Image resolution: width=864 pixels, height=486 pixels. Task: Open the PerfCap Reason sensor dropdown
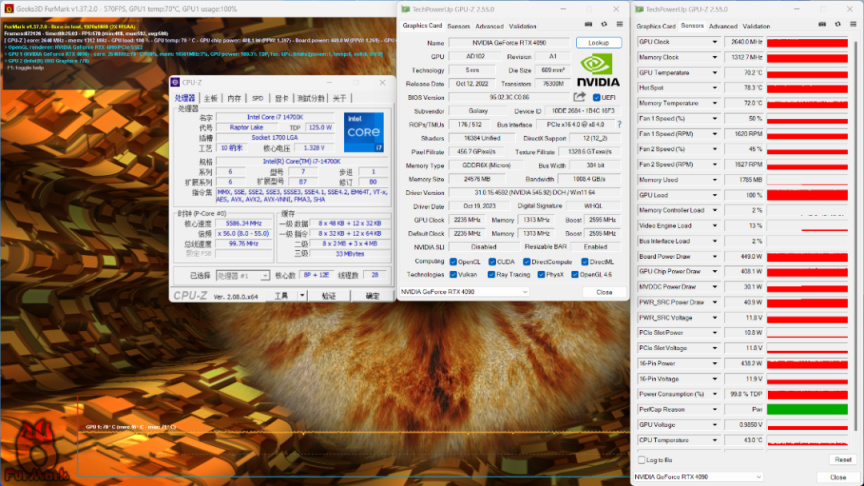715,409
